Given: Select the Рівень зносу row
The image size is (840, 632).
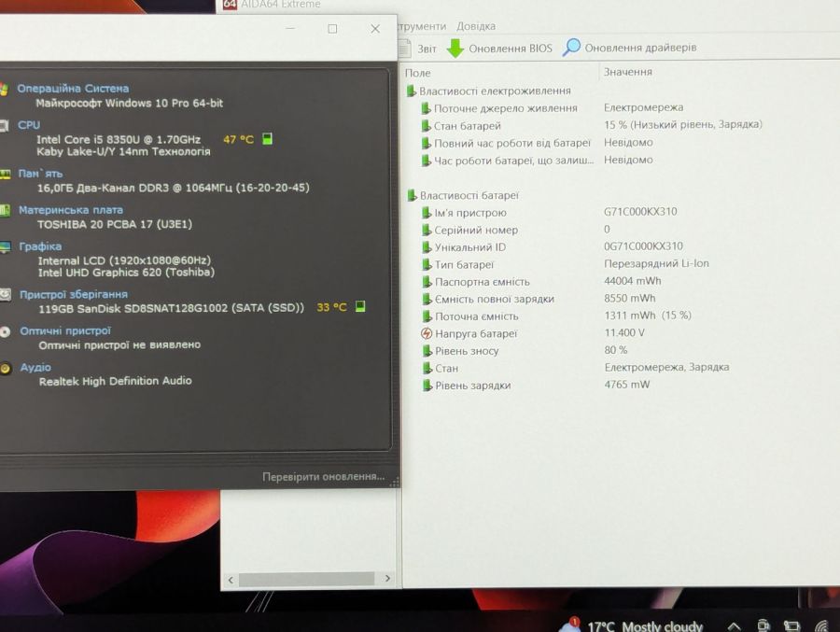Looking at the screenshot, I should coord(461,351).
